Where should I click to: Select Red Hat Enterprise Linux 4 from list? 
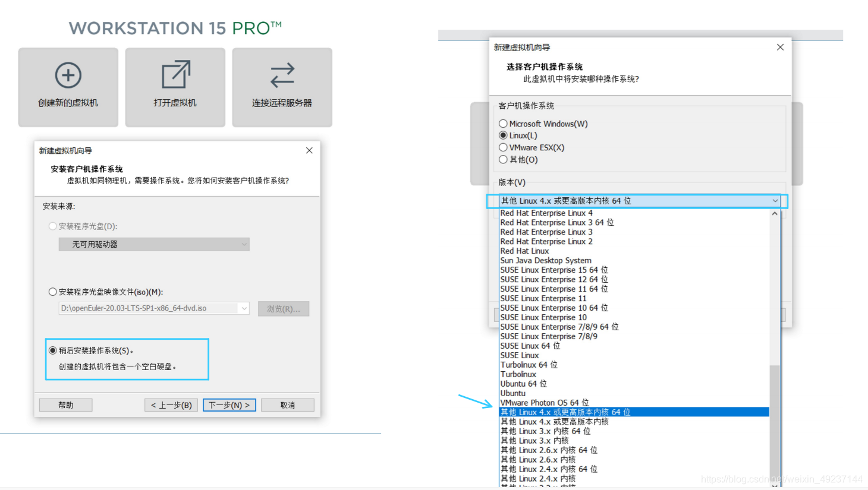click(x=634, y=213)
